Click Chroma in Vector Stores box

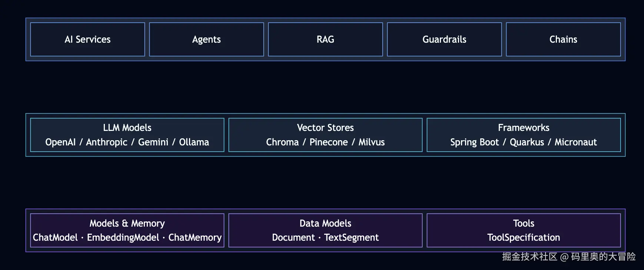(x=282, y=142)
